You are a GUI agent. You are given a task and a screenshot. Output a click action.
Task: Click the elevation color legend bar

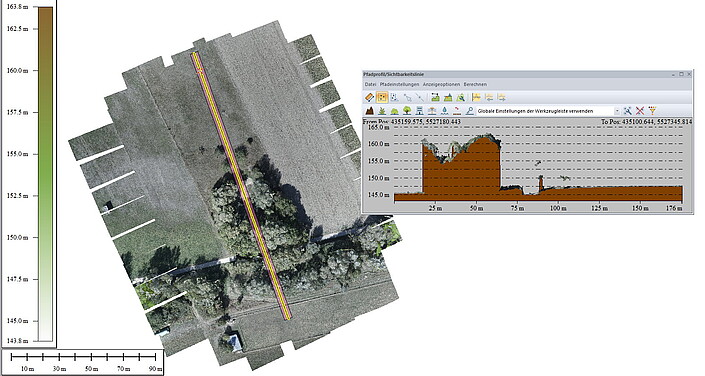tap(45, 174)
